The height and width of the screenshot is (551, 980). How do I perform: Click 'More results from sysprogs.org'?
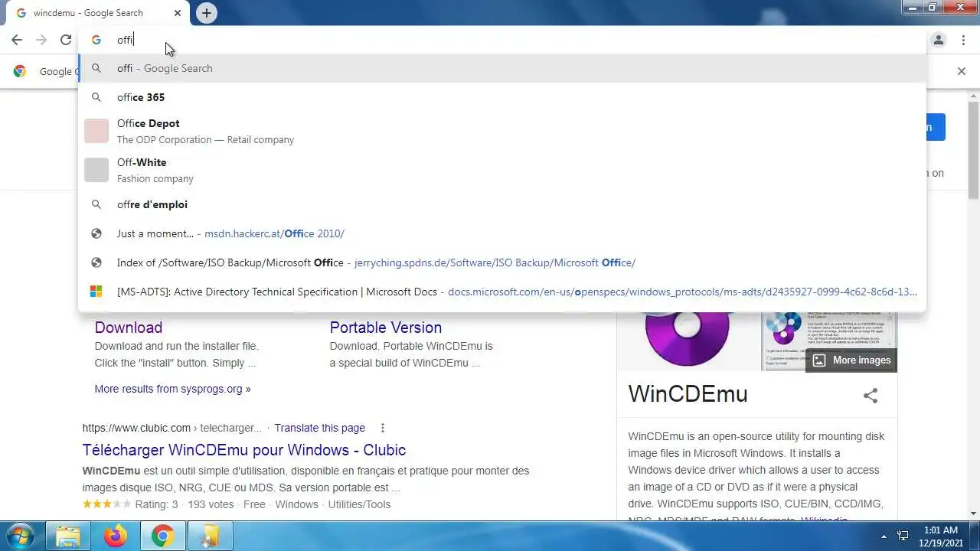click(172, 389)
